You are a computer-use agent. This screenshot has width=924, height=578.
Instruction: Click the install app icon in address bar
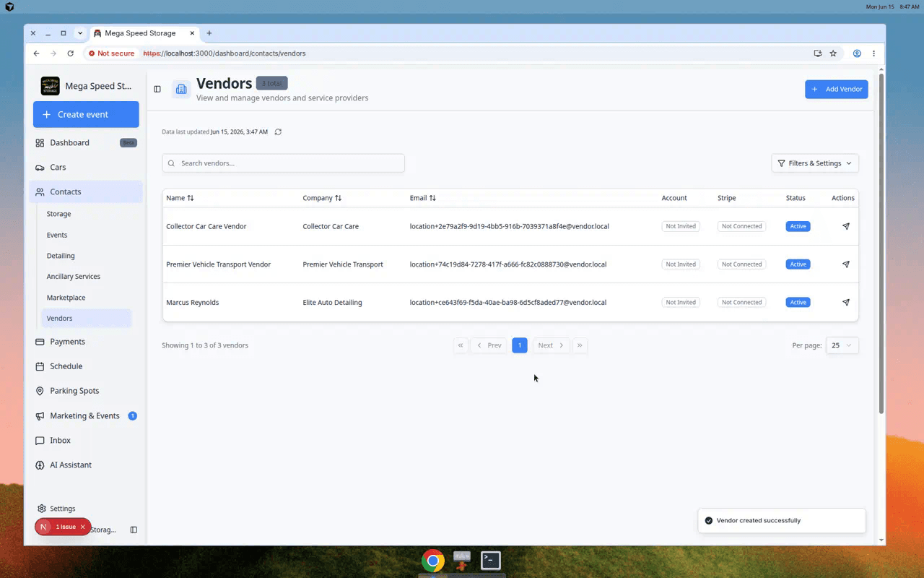point(817,53)
